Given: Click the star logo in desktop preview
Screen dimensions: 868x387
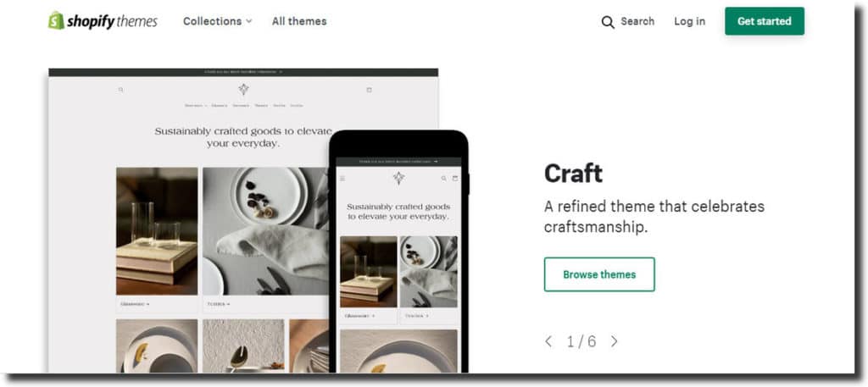Looking at the screenshot, I should tap(243, 89).
